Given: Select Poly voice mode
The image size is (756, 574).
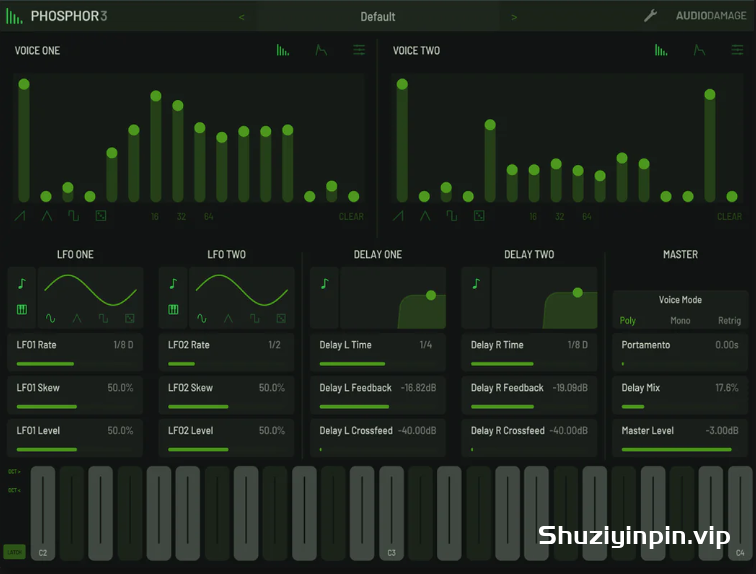Looking at the screenshot, I should coord(627,320).
